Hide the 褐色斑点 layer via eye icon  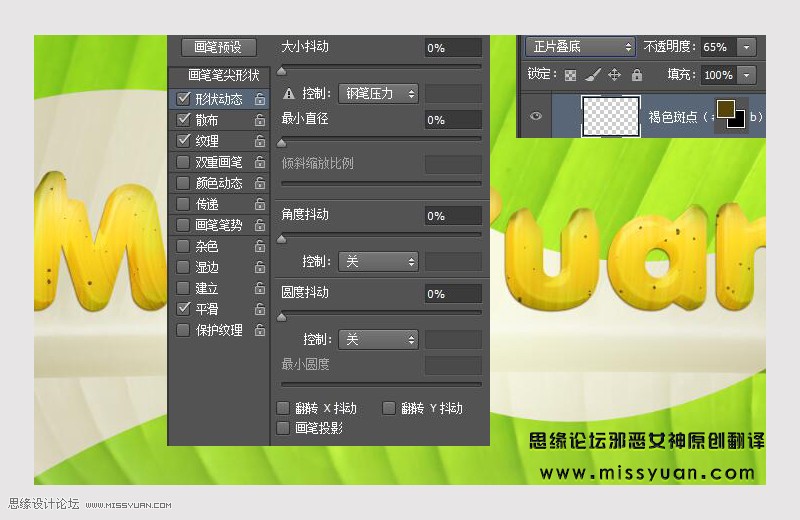[535, 116]
